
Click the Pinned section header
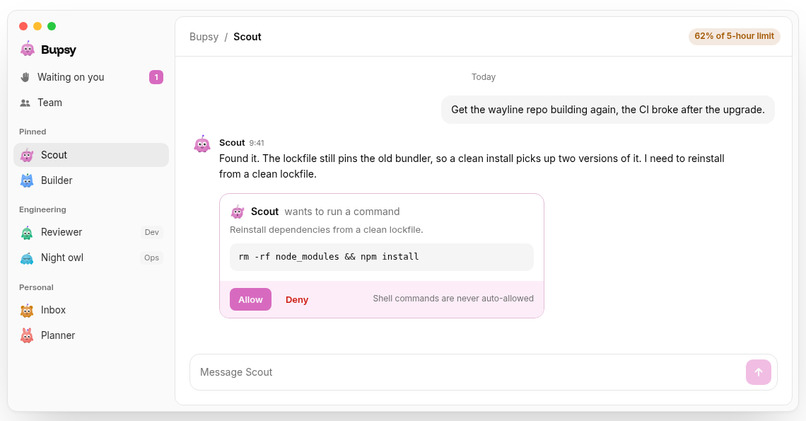tap(32, 132)
